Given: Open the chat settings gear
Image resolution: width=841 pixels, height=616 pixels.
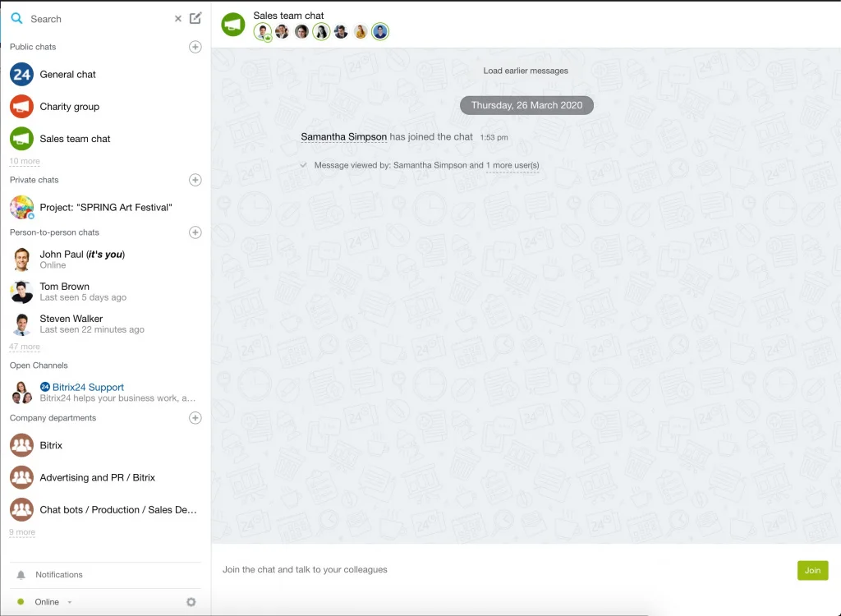Looking at the screenshot, I should click(x=191, y=601).
